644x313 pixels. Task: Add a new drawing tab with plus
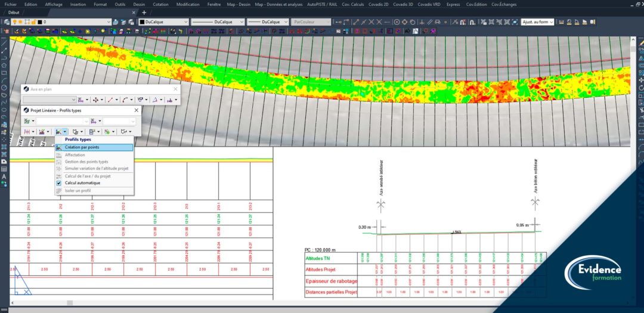[144, 13]
